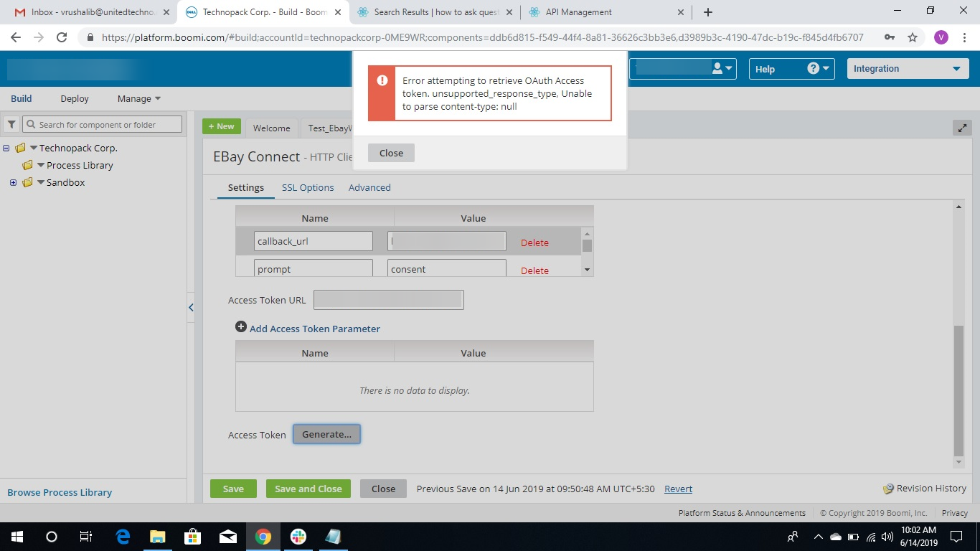Open the Mail app from the taskbar
980x551 pixels.
(228, 537)
